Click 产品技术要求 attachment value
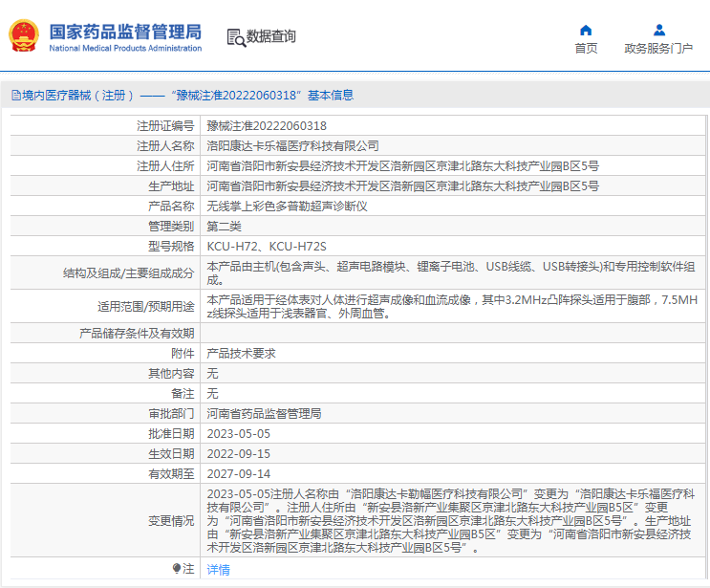This screenshot has width=710, height=588. click(x=242, y=354)
